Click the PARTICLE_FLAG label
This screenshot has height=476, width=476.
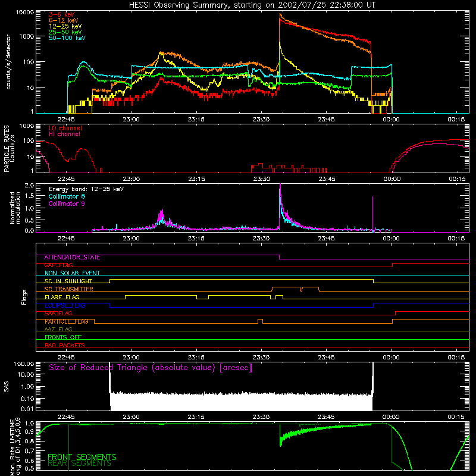pos(67,321)
